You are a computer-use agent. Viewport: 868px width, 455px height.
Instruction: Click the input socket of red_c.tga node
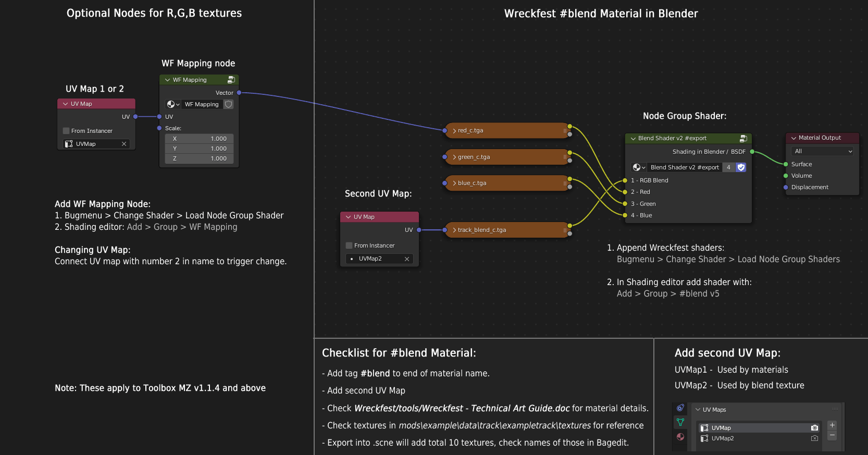[x=445, y=130]
